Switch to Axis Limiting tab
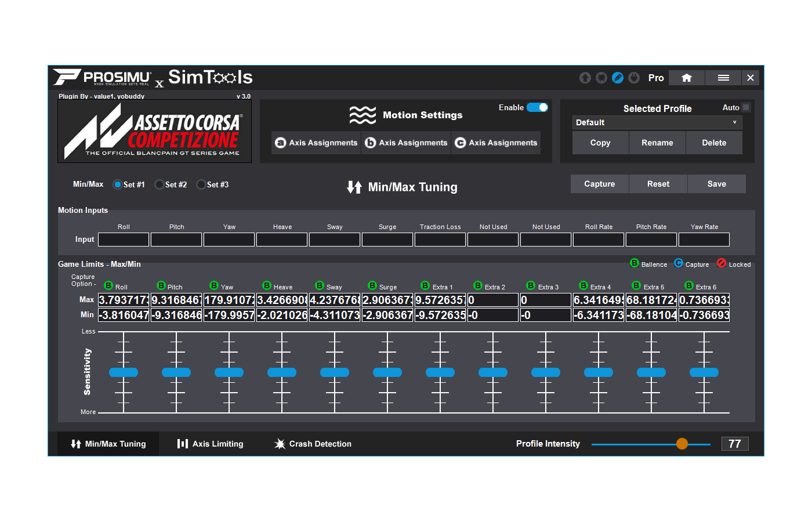 (x=210, y=444)
